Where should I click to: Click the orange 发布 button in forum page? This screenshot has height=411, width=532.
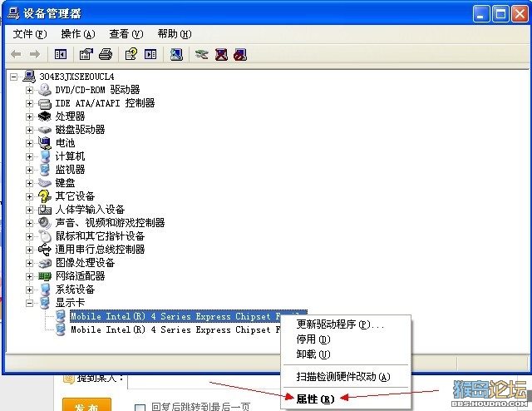click(x=86, y=405)
